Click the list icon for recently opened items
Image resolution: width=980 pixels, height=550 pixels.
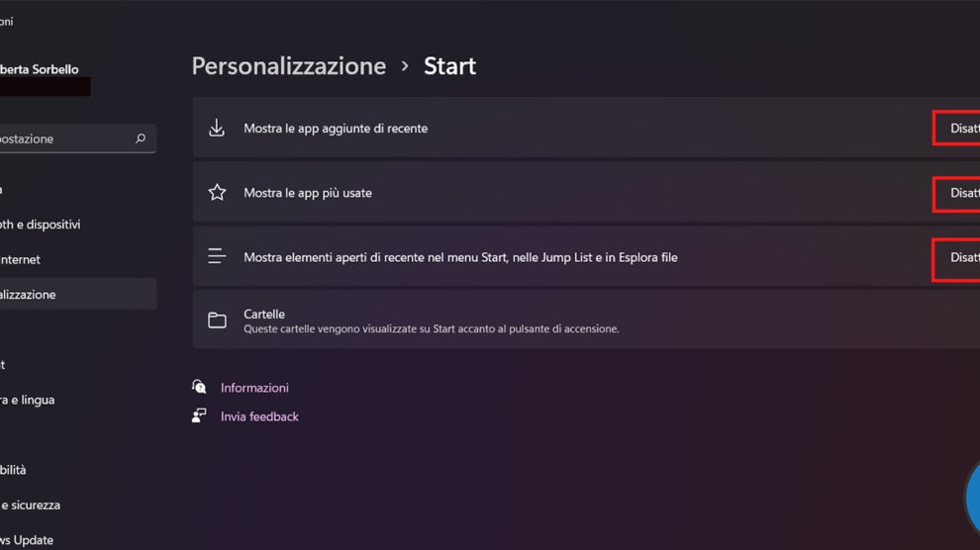[217, 257]
